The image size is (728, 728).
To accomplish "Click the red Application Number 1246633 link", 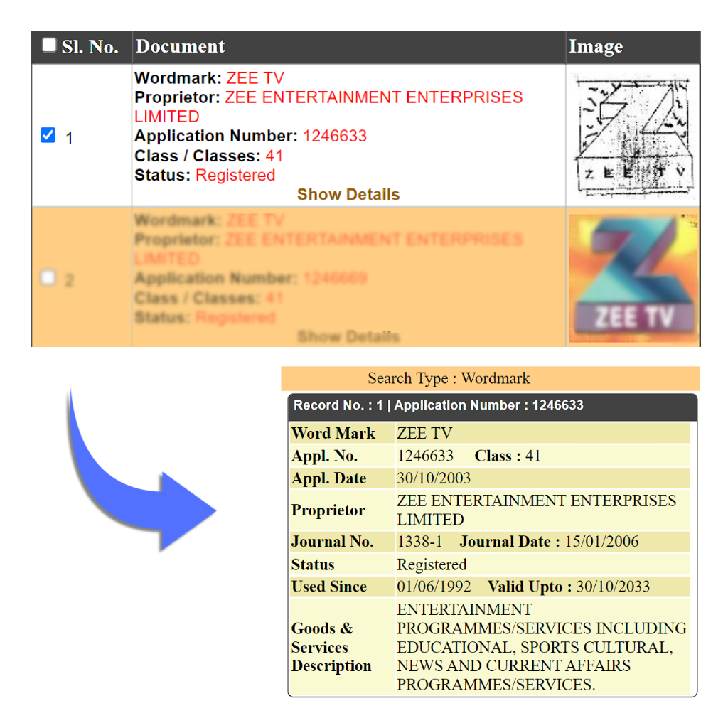I will coord(335,136).
